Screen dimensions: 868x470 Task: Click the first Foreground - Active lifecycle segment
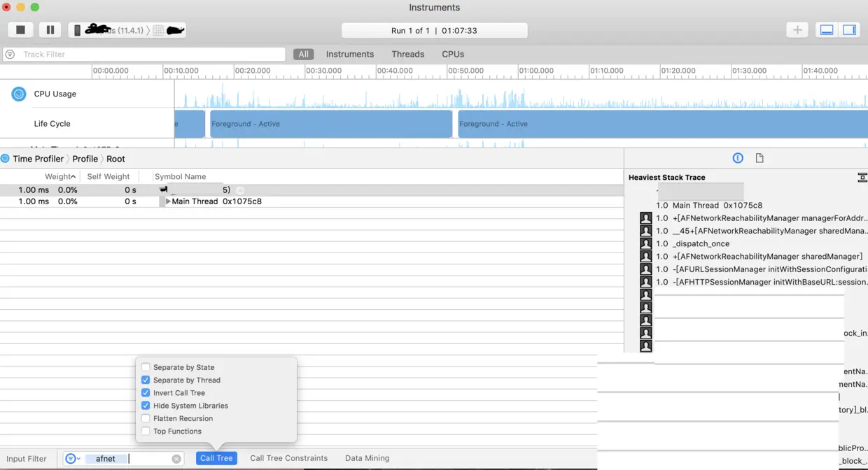331,124
